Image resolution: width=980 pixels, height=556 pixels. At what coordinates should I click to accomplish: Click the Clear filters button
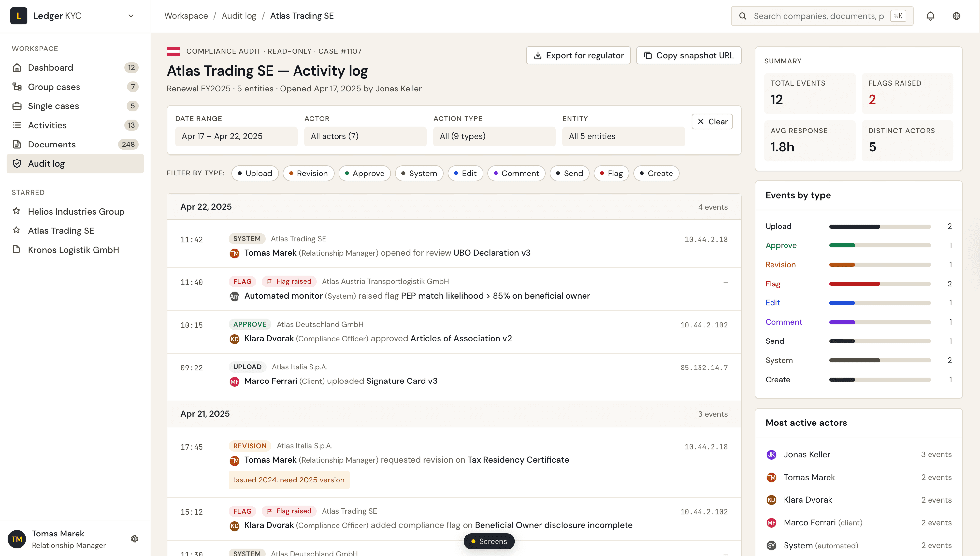click(712, 121)
